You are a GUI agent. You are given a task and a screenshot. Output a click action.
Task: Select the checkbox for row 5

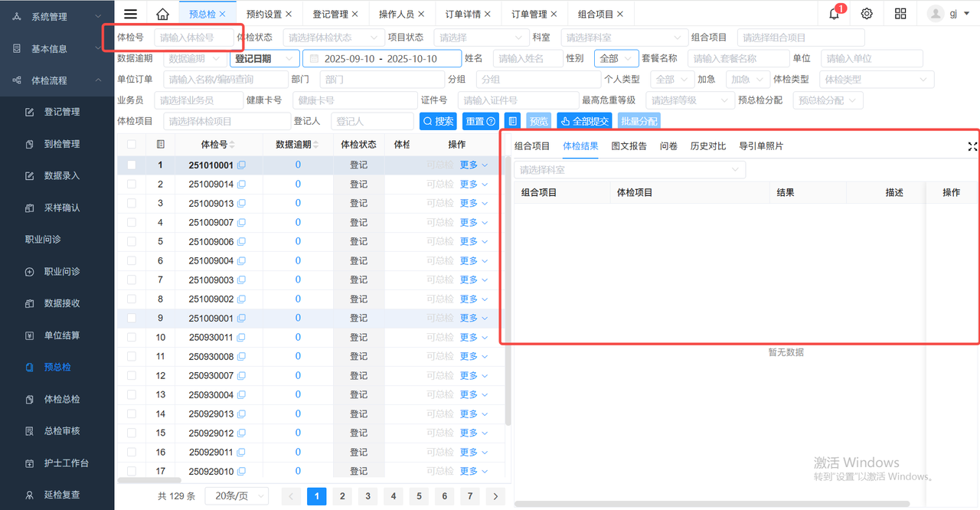[132, 241]
